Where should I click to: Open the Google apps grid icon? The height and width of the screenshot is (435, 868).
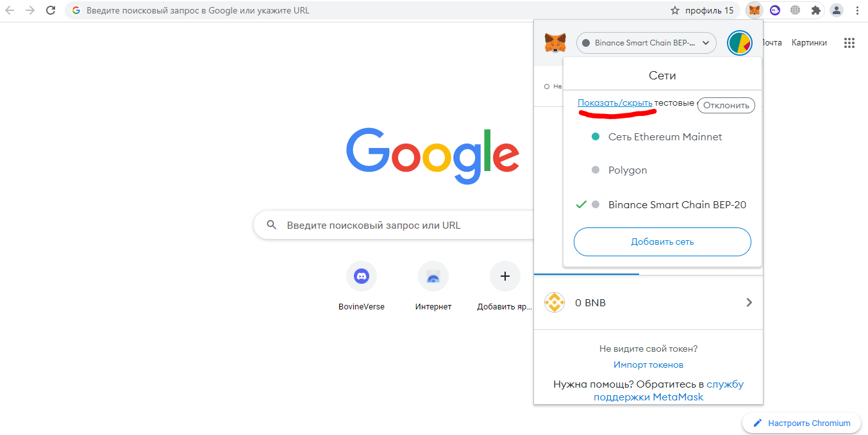tap(849, 43)
